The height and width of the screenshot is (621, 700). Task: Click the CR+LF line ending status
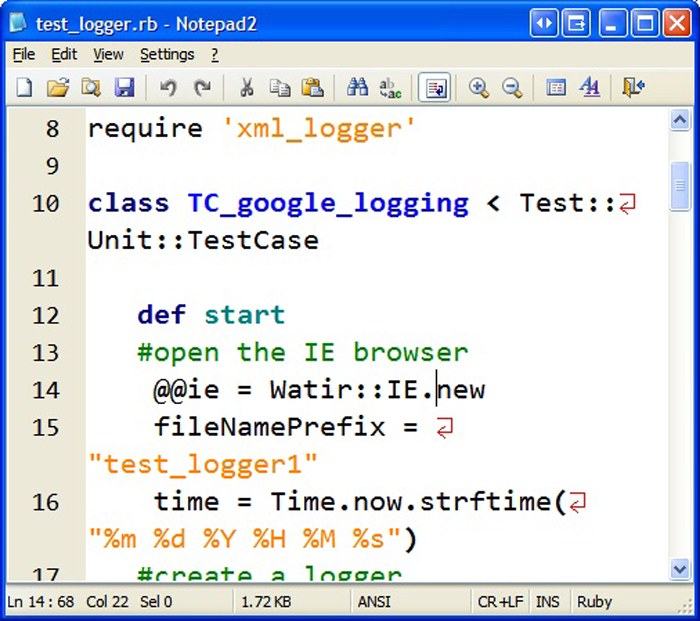(x=500, y=601)
